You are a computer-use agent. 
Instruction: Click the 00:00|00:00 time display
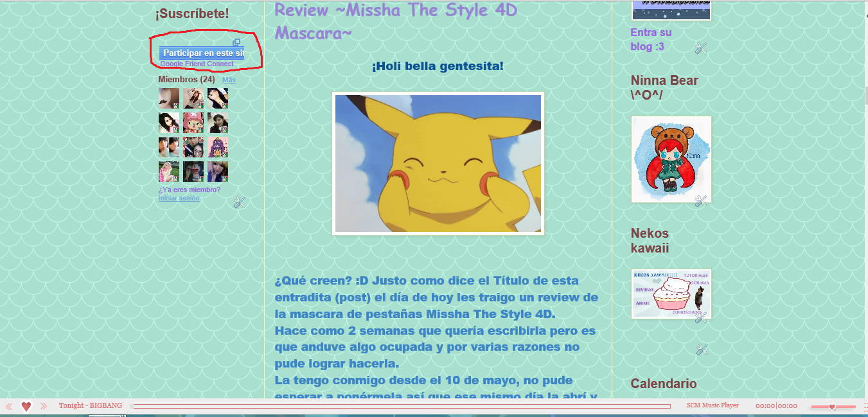click(x=776, y=405)
